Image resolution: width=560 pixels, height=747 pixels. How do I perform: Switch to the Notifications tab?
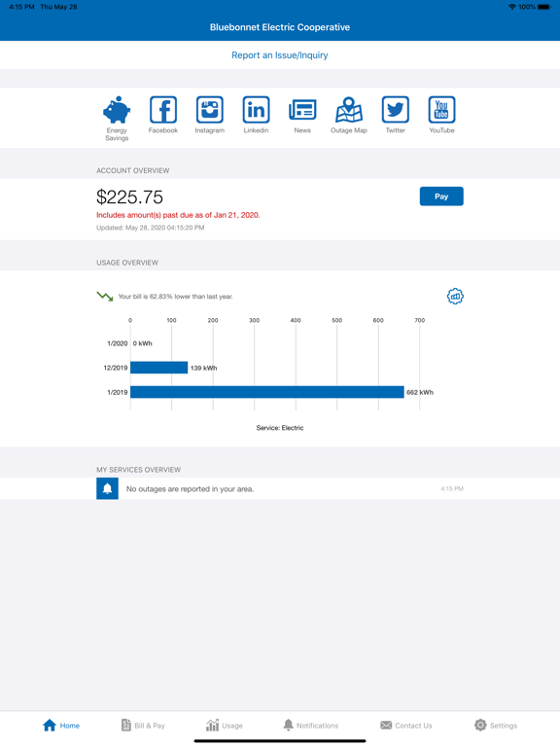pyautogui.click(x=310, y=726)
